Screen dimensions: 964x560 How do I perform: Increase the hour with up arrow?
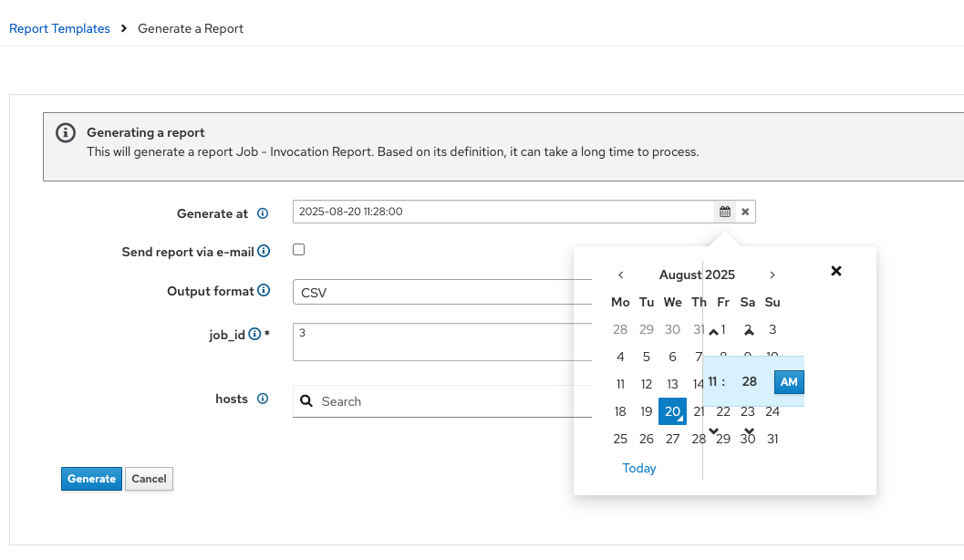point(714,333)
